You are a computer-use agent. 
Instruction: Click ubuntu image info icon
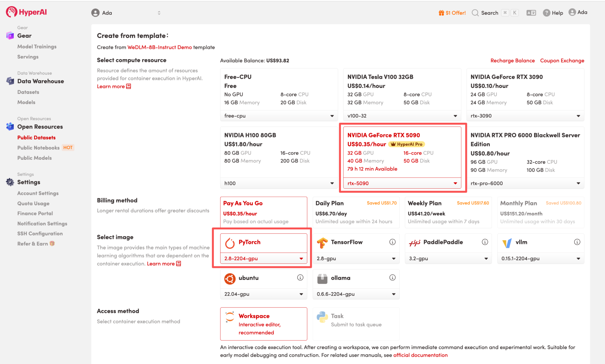(x=300, y=278)
